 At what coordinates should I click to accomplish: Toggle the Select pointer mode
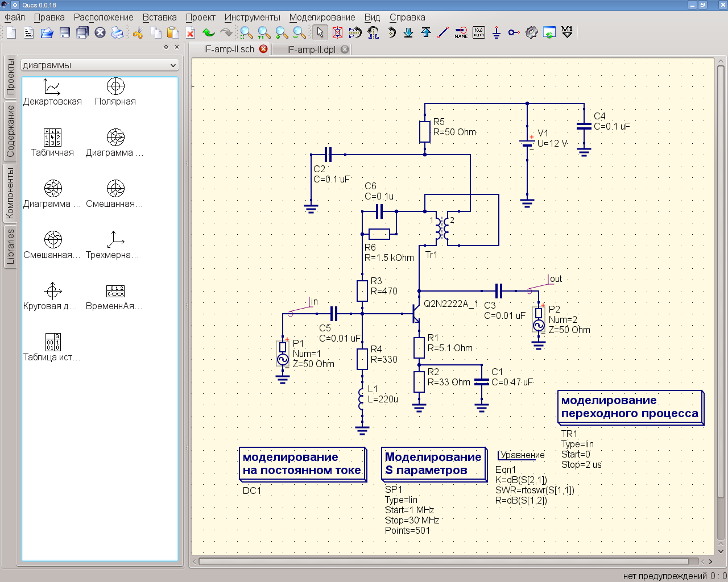[x=320, y=32]
